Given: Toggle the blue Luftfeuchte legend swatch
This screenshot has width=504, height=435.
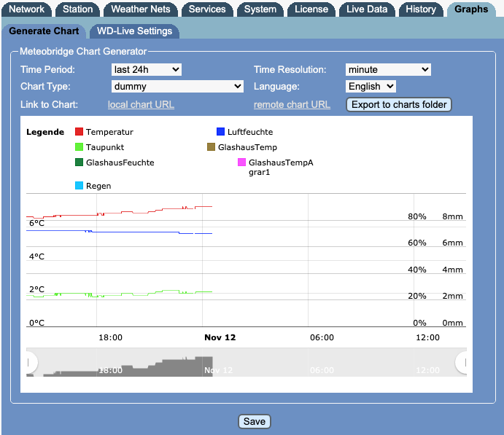Looking at the screenshot, I should [221, 132].
